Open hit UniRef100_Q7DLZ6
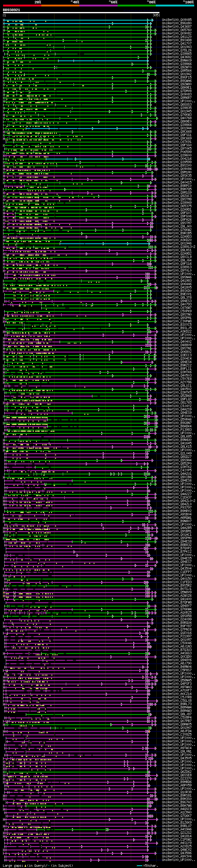Screen dimensions: 197x868 click(x=177, y=50)
